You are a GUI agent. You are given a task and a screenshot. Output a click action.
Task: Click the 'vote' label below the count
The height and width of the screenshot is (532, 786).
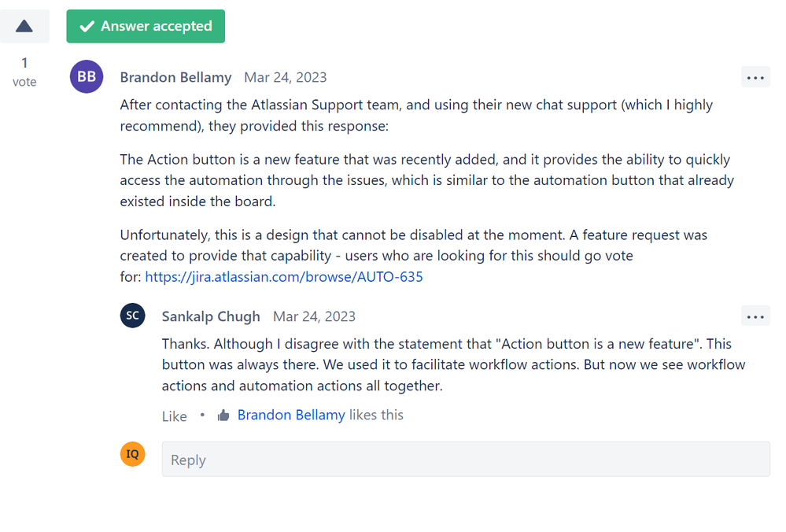pos(24,82)
